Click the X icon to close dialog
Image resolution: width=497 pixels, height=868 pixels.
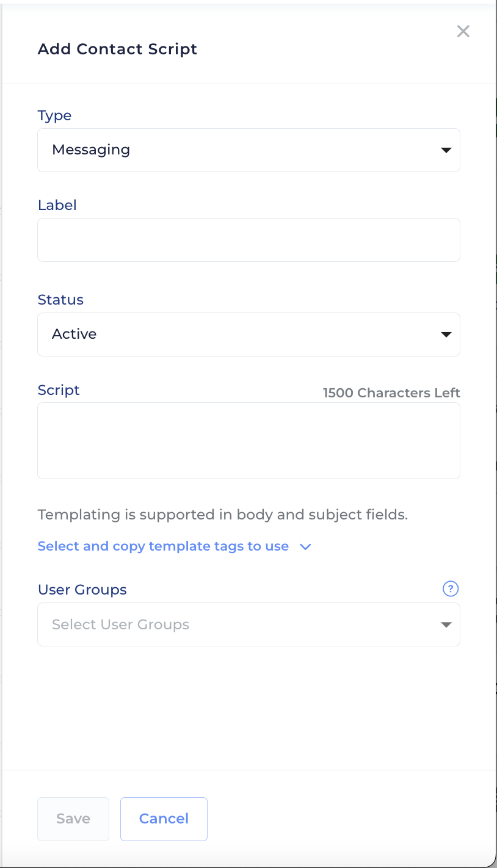point(463,31)
